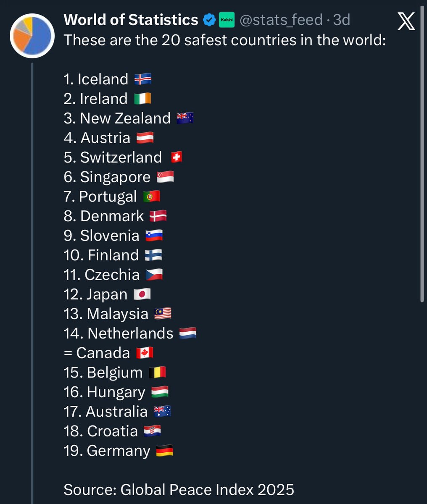The width and height of the screenshot is (427, 504).
Task: Click the green Kalshi affiliate badge
Action: point(227,20)
